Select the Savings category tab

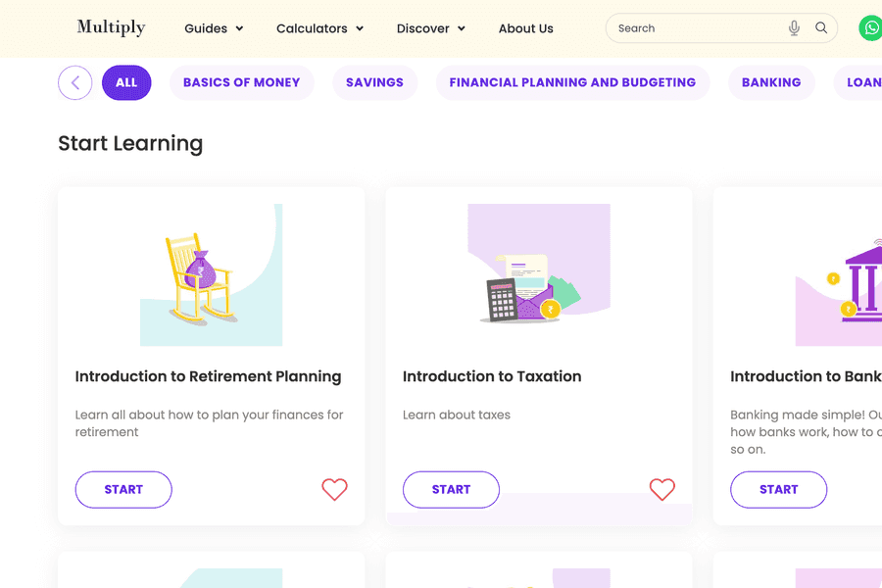[374, 83]
